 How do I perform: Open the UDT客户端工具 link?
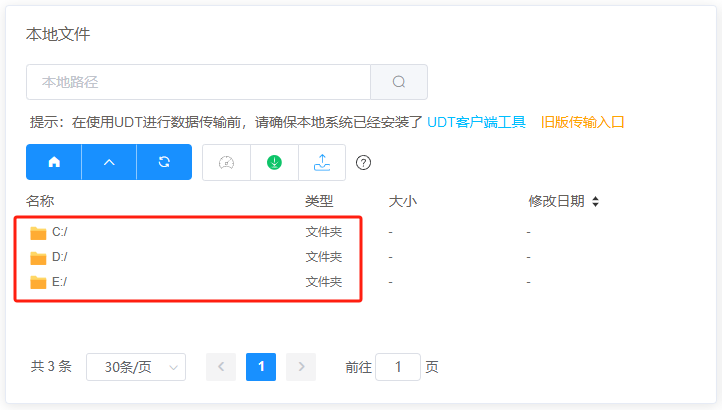(x=477, y=122)
